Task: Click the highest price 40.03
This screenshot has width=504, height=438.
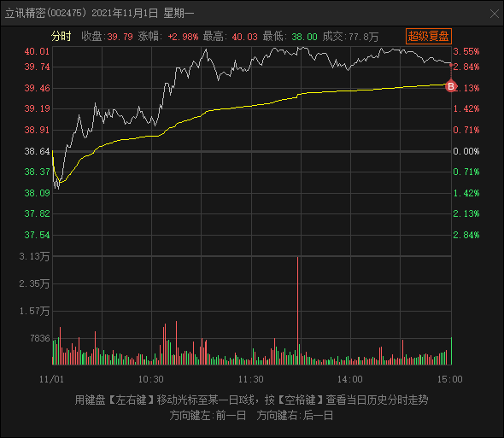Action: (x=244, y=37)
